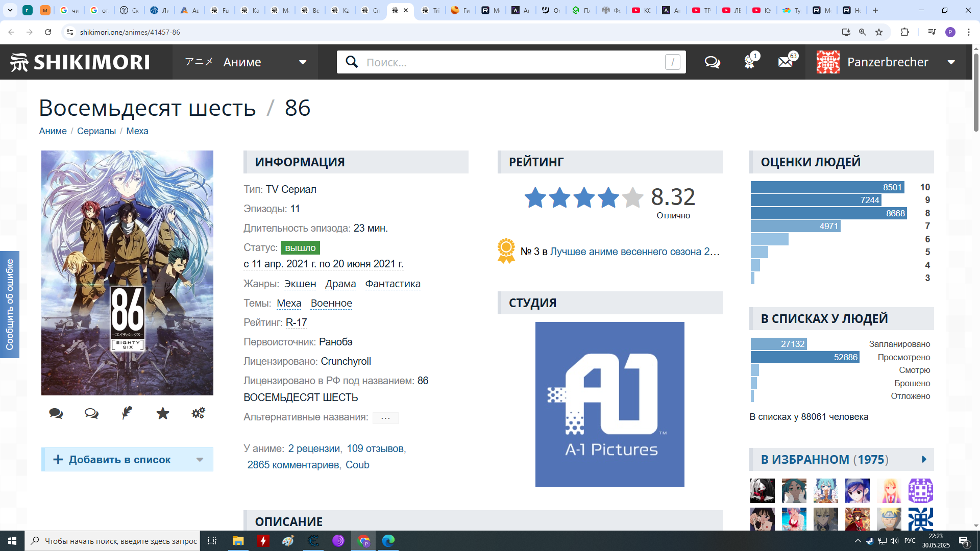Open the 109 отзывов link
980x551 pixels.
coord(375,448)
